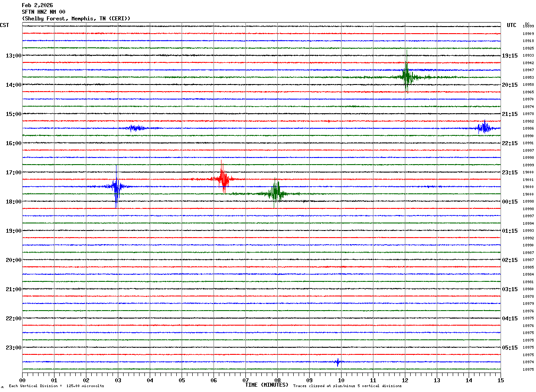Click the Traces clipped footnote text
This screenshot has width=536, height=392.
tap(347, 386)
